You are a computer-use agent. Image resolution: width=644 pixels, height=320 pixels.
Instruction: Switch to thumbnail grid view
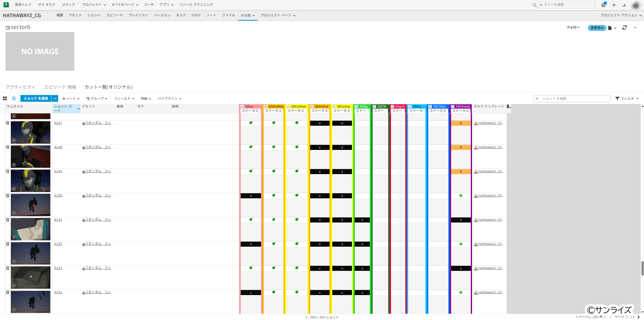coord(5,99)
